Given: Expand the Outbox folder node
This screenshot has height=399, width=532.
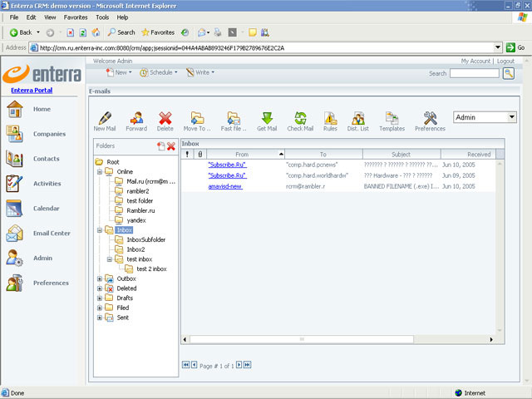Looking at the screenshot, I should [100, 278].
